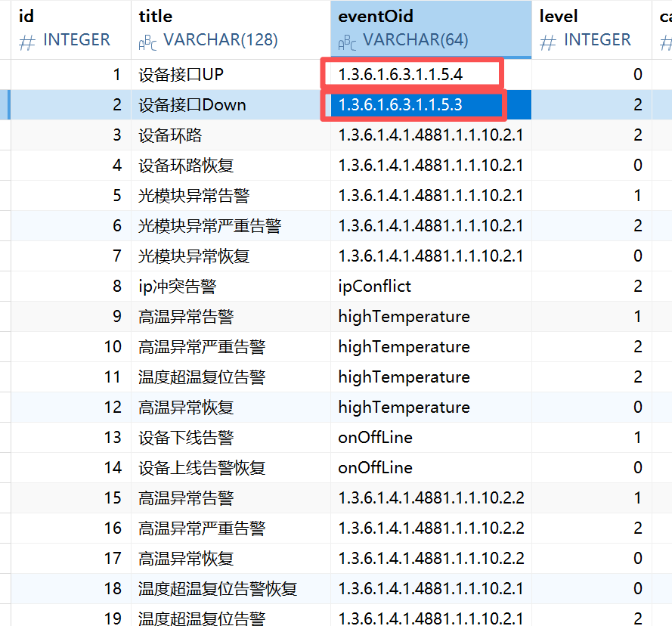The image size is (672, 626).
Task: Click the level column header
Action: (558, 16)
